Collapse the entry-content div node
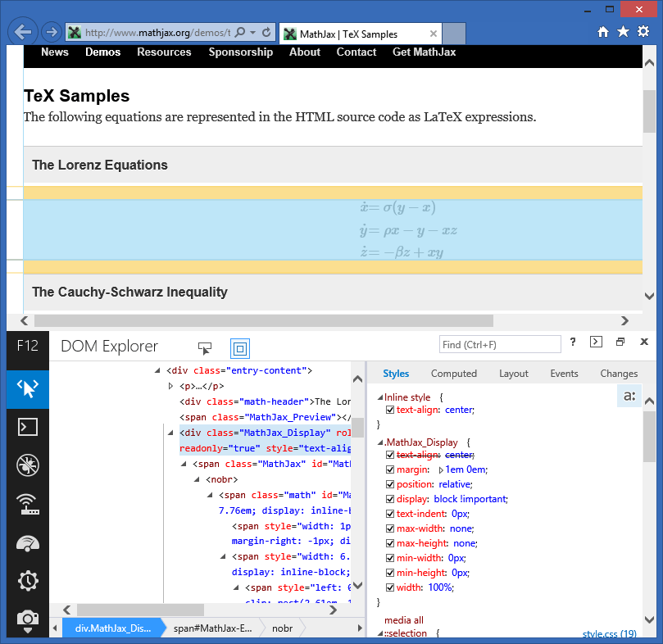 pos(157,370)
